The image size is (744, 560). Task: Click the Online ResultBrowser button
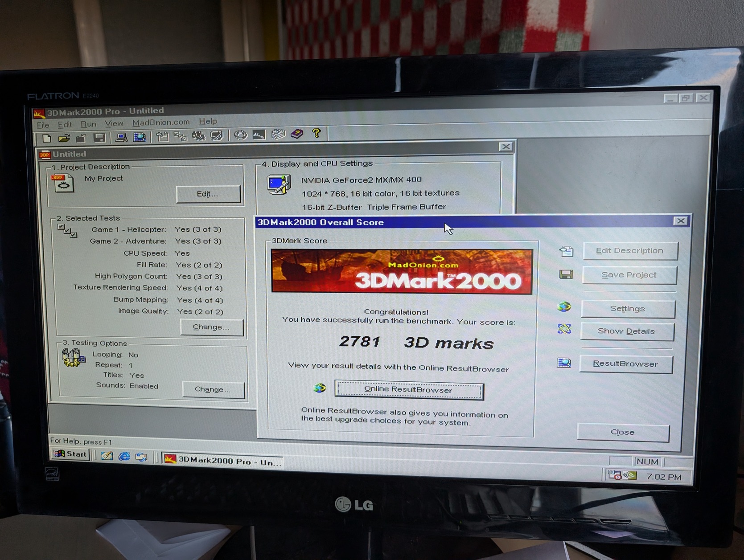[x=409, y=390]
